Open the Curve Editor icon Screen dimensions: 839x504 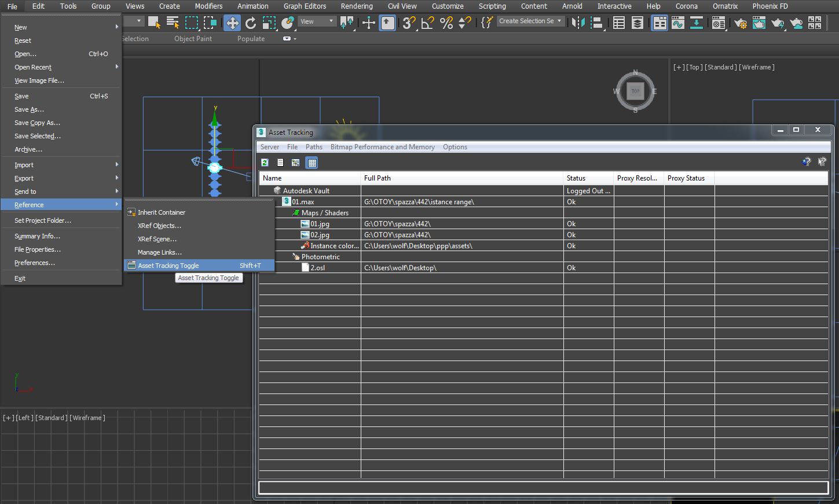677,23
